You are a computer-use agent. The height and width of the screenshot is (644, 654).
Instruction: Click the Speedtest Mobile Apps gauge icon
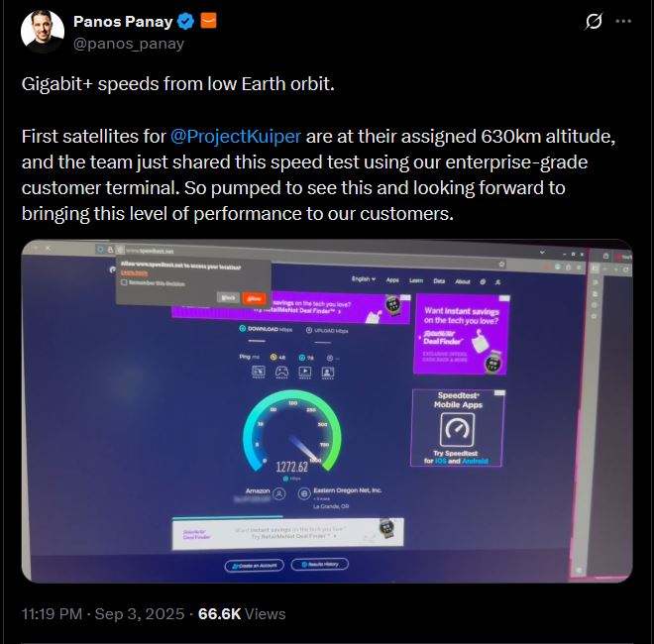pyautogui.click(x=457, y=430)
